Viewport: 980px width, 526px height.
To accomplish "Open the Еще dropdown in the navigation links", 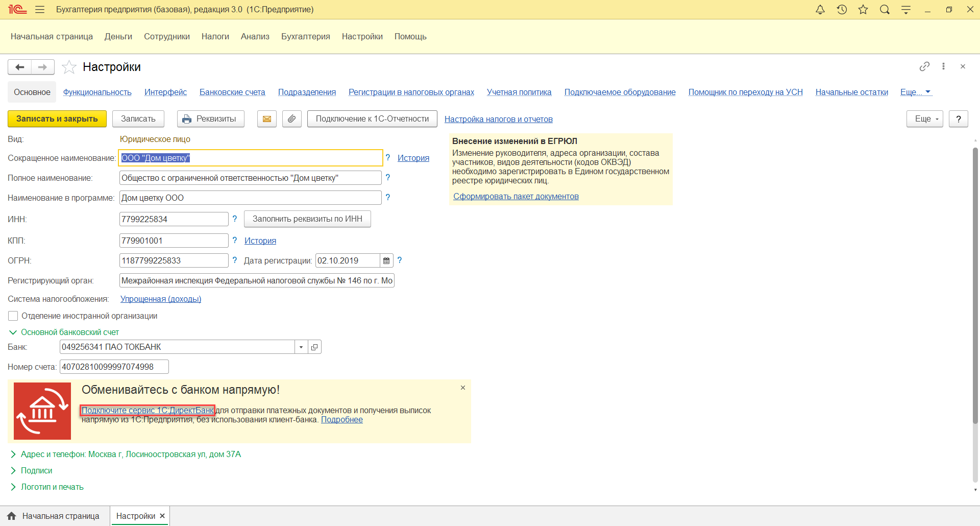I will point(916,92).
